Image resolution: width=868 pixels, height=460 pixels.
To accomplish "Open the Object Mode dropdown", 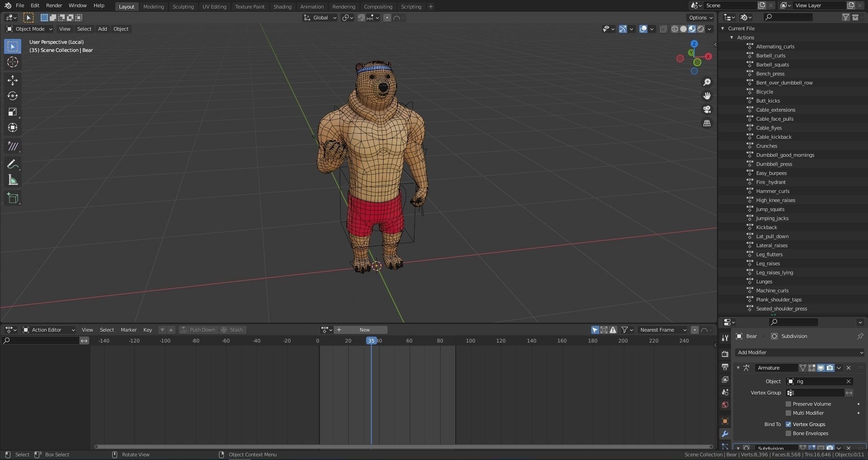I will (29, 29).
